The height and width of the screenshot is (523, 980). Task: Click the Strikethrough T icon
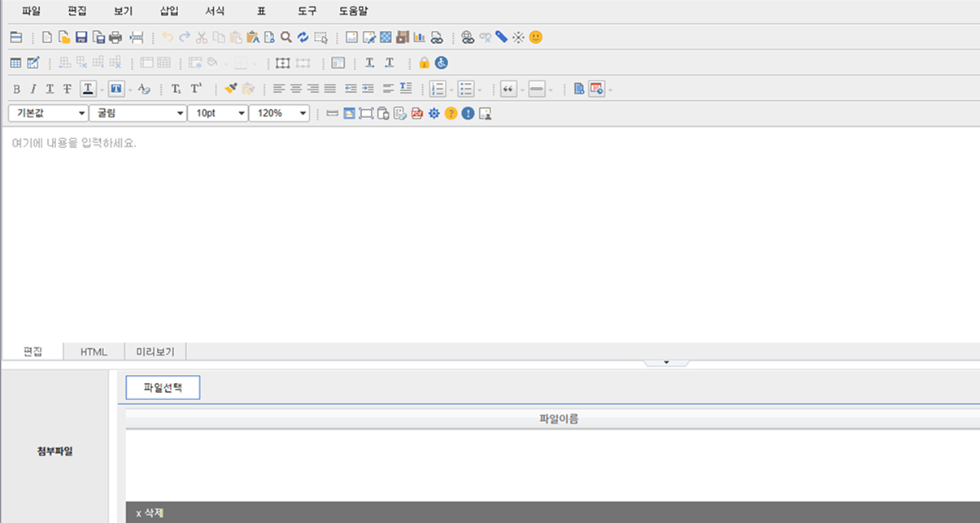point(68,89)
